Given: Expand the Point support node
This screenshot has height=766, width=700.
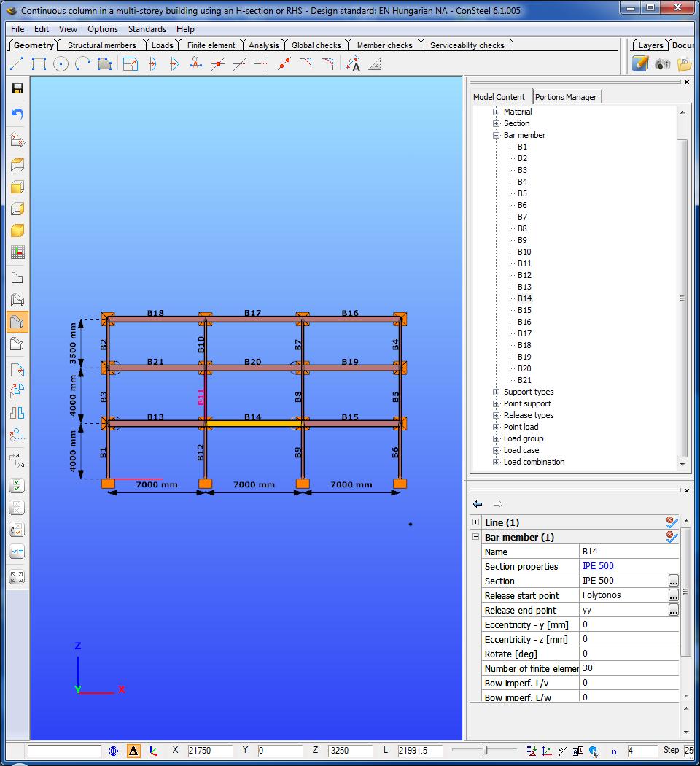Looking at the screenshot, I should pos(496,403).
